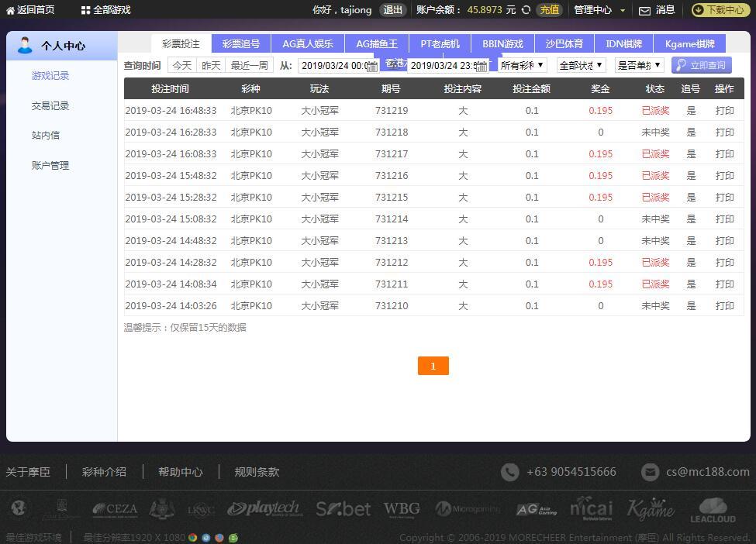Open the AG真人娱乐 tab
756x544 pixels.
[308, 44]
